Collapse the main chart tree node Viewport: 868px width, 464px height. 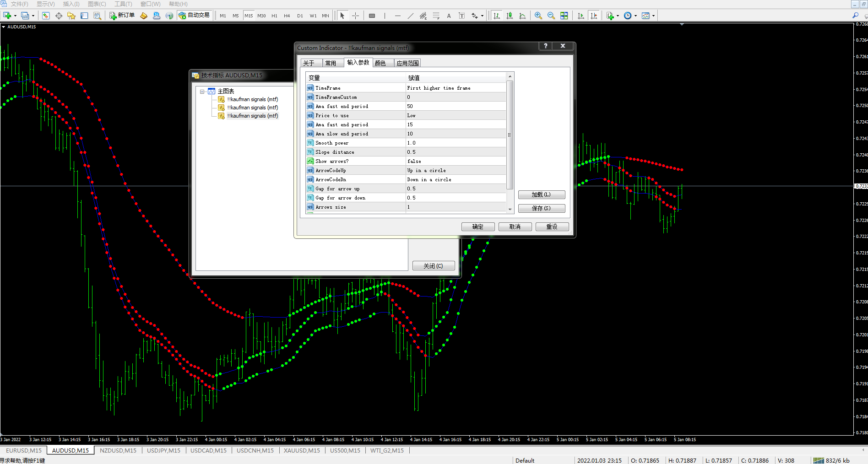[x=202, y=92]
